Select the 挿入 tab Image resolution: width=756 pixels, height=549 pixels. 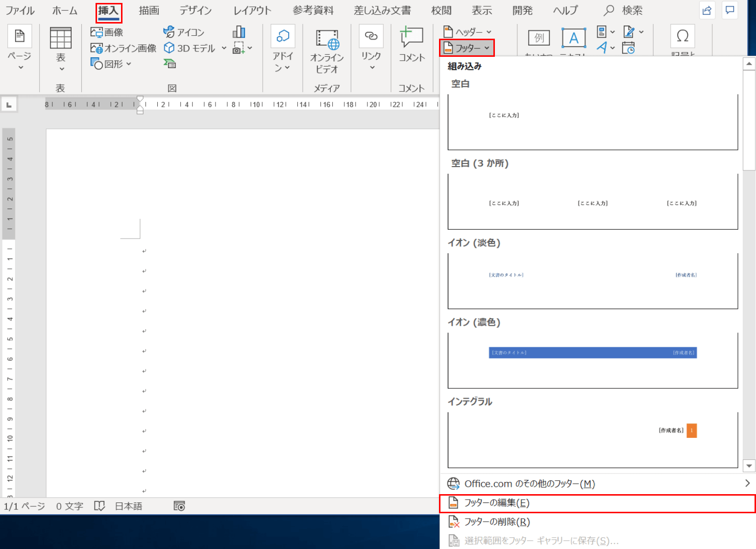[108, 10]
